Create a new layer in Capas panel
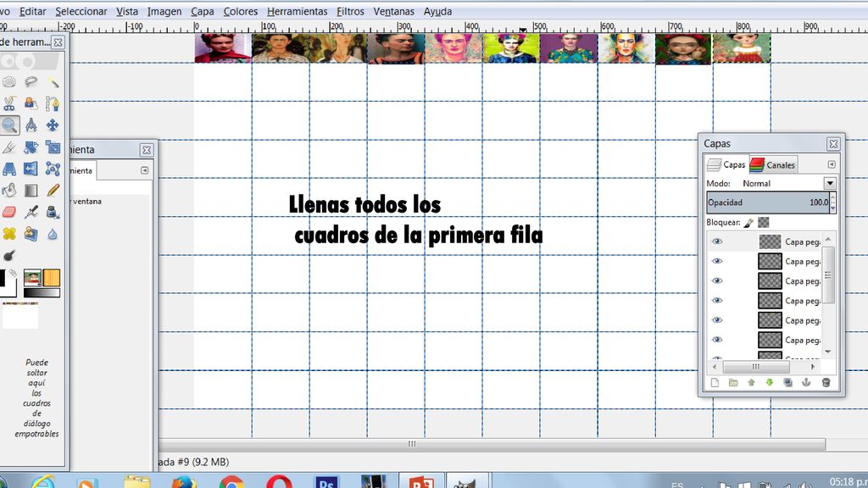Image resolution: width=868 pixels, height=488 pixels. pos(715,382)
